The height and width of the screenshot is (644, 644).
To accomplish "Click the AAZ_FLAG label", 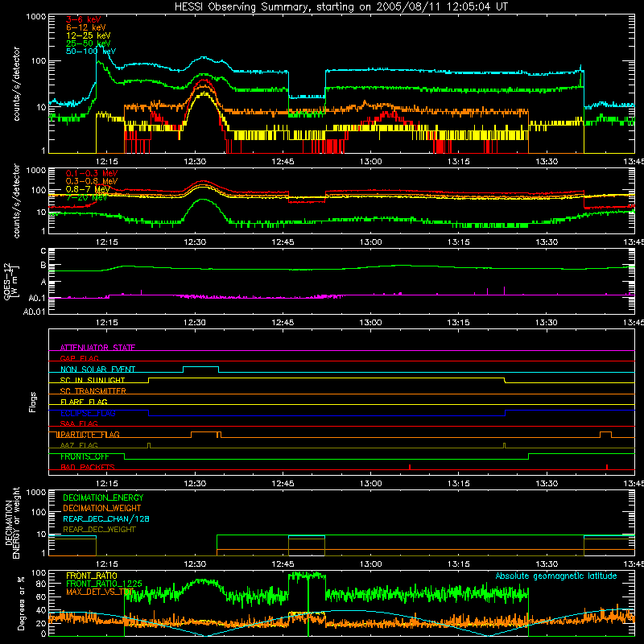I will click(79, 445).
